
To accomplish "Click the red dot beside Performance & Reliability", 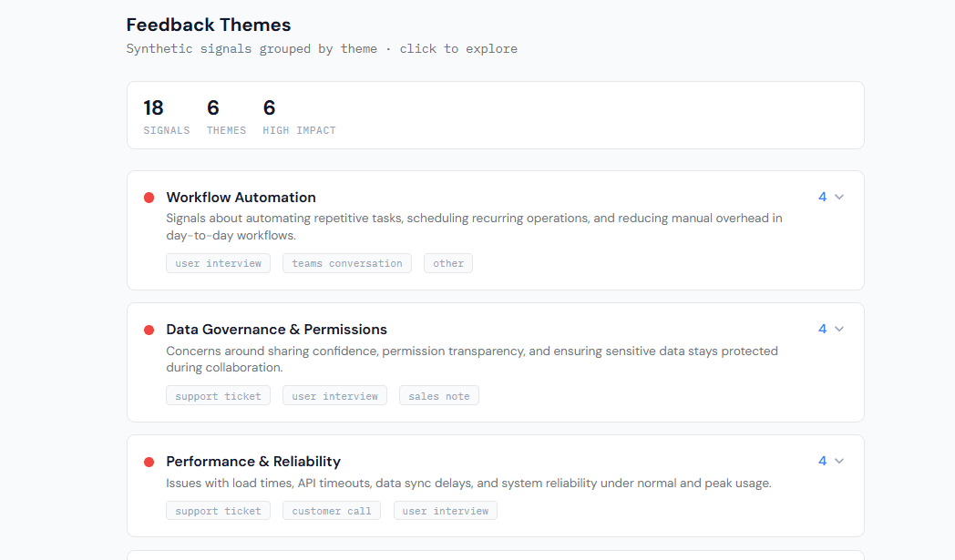I will [149, 462].
